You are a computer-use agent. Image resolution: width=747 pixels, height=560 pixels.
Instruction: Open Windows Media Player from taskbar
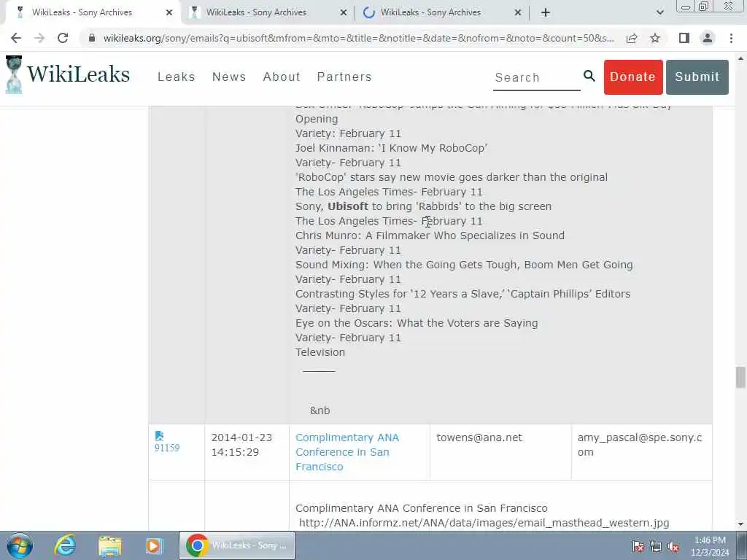point(154,545)
